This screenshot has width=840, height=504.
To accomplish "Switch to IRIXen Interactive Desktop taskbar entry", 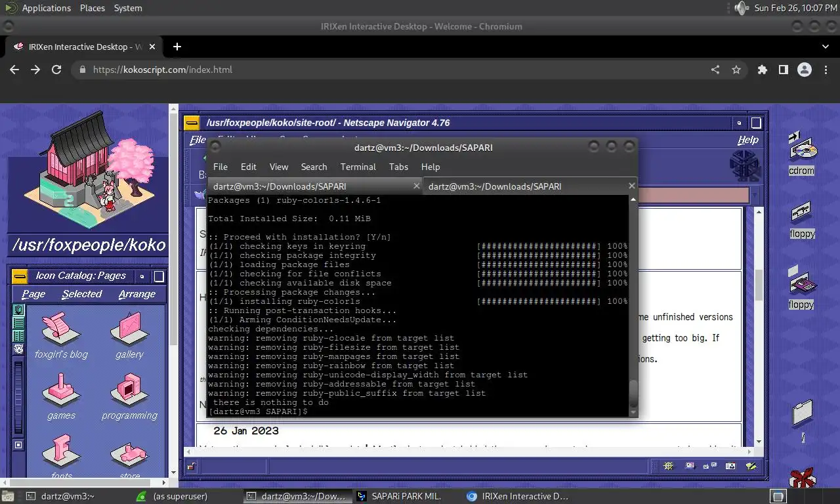I will [517, 496].
